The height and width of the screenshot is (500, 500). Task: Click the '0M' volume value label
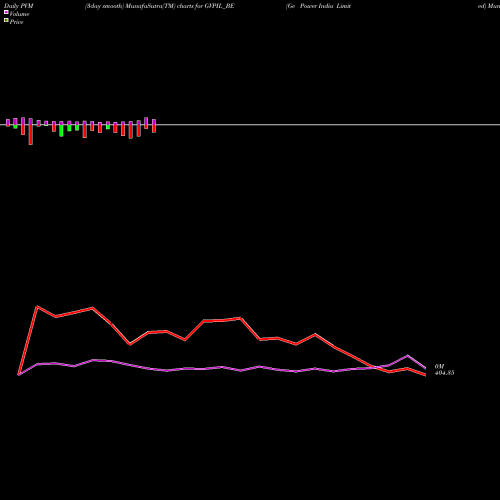click(x=439, y=366)
